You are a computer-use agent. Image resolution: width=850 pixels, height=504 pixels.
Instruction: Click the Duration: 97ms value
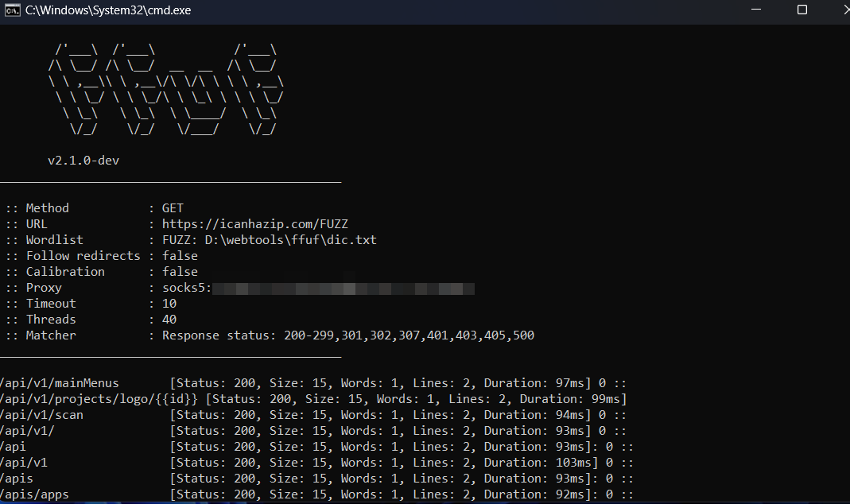click(x=534, y=383)
